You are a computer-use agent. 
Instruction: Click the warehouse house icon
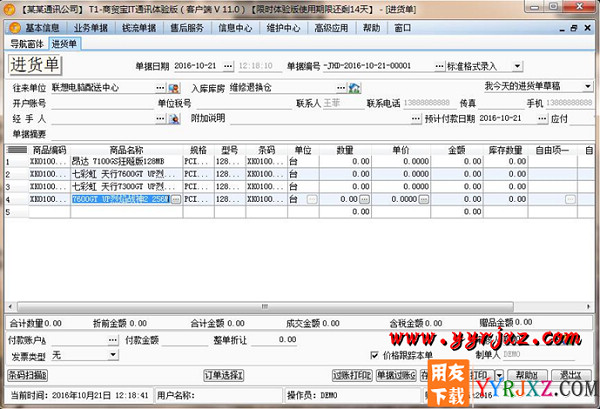coord(354,88)
